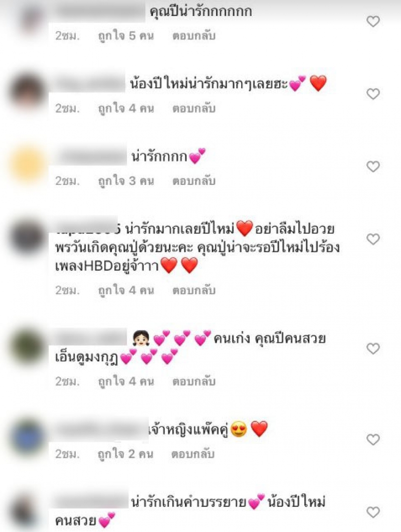View the 5 likes on first comment
This screenshot has width=401, height=532.
click(126, 36)
